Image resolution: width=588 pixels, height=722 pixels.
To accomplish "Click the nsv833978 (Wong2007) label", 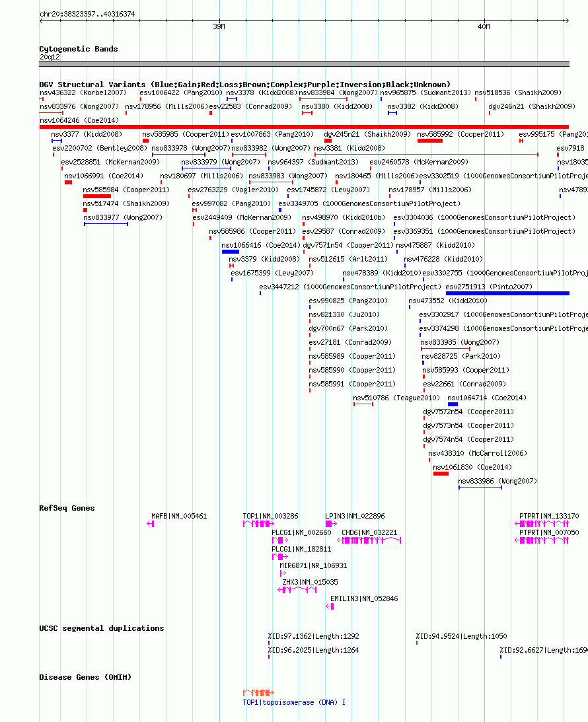I will [191, 148].
